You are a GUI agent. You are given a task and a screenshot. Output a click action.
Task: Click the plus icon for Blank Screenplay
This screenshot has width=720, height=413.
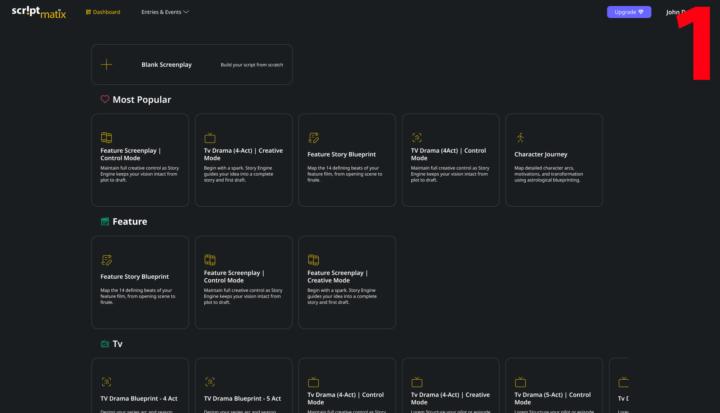point(107,65)
